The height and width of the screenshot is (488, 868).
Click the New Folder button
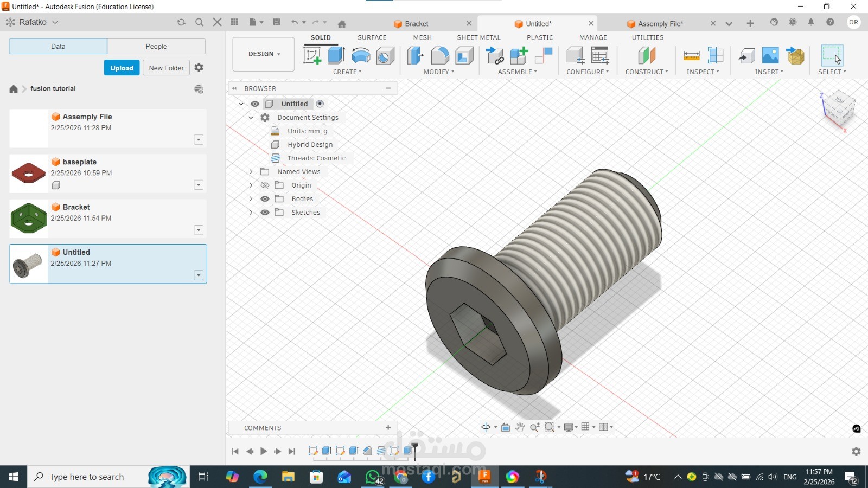pyautogui.click(x=166, y=68)
